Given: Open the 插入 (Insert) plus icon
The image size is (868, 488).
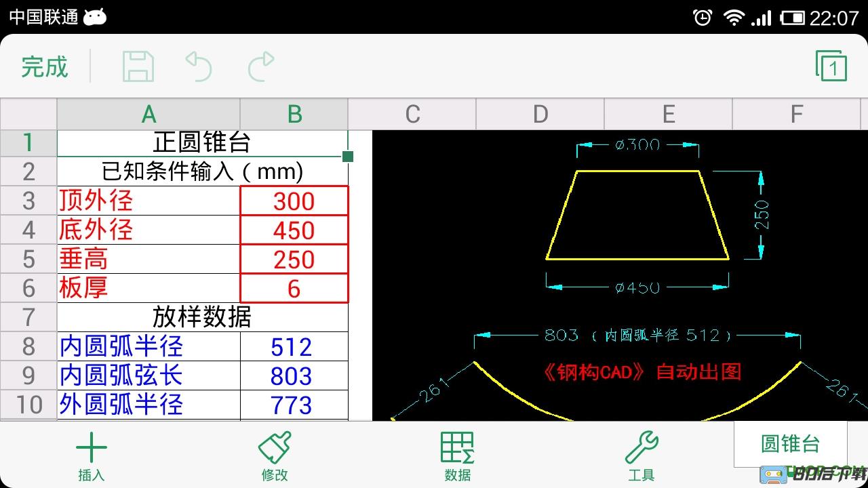Looking at the screenshot, I should tap(91, 455).
